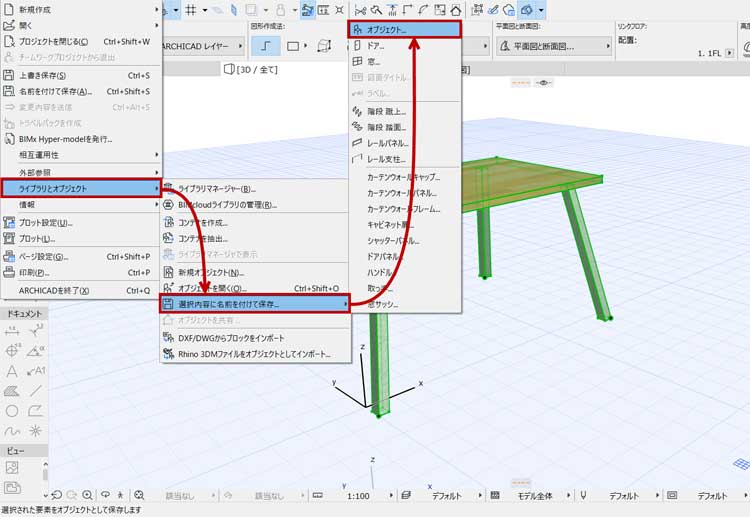
Task: Choose 窓... in save-selection submenu
Action: pos(405,62)
